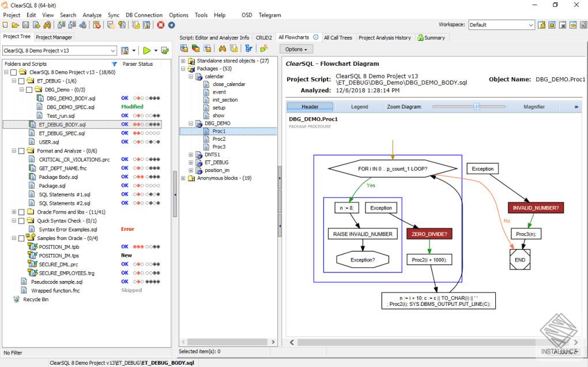The height and width of the screenshot is (367, 588).
Task: Select Proc2 in the DBG_DEMO package
Action: pos(219,139)
